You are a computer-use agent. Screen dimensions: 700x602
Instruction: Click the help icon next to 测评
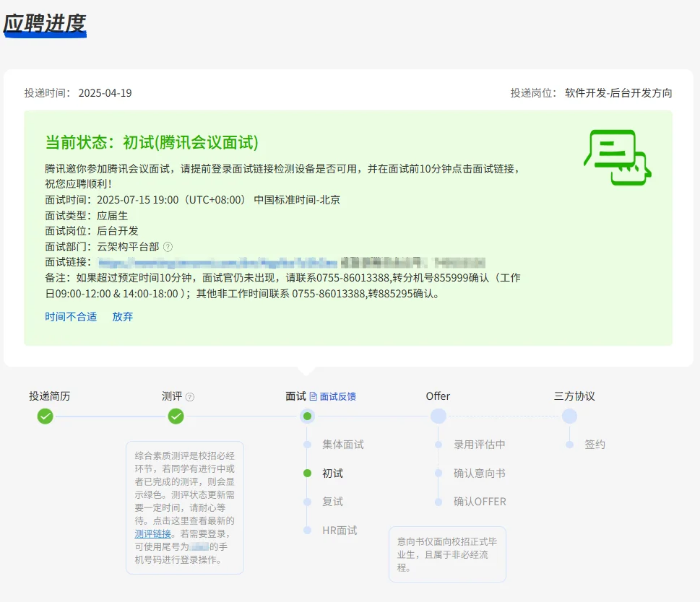pos(190,397)
